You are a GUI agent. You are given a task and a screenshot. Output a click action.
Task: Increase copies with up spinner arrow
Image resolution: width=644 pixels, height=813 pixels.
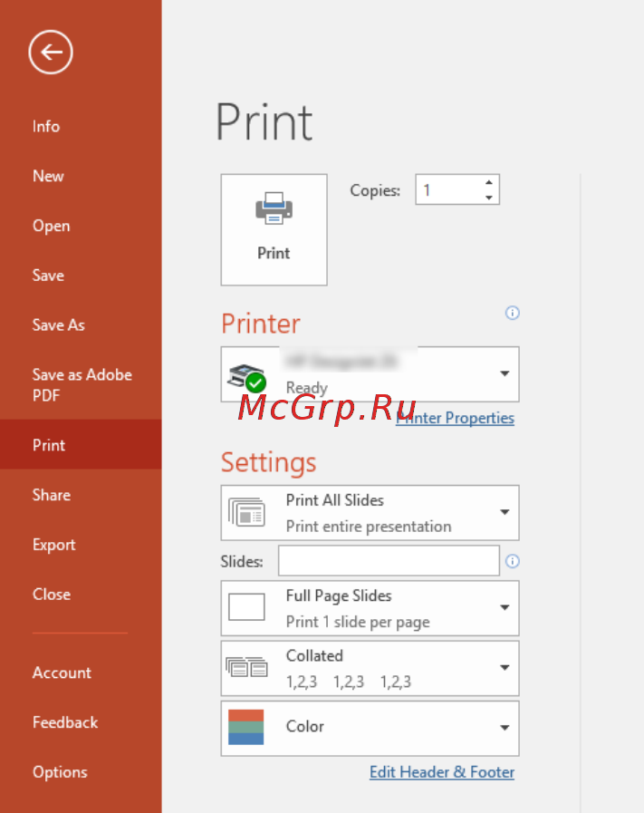click(488, 182)
